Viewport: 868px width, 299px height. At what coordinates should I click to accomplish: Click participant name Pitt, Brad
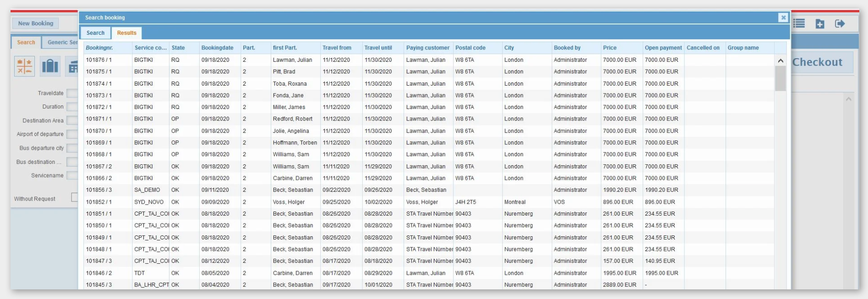click(284, 72)
